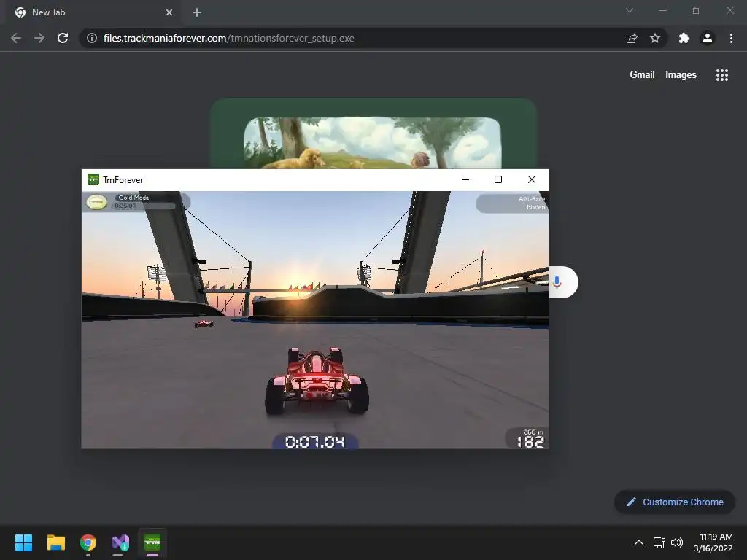This screenshot has width=747, height=560.
Task: Open the Chrome profile avatar
Action: click(708, 38)
